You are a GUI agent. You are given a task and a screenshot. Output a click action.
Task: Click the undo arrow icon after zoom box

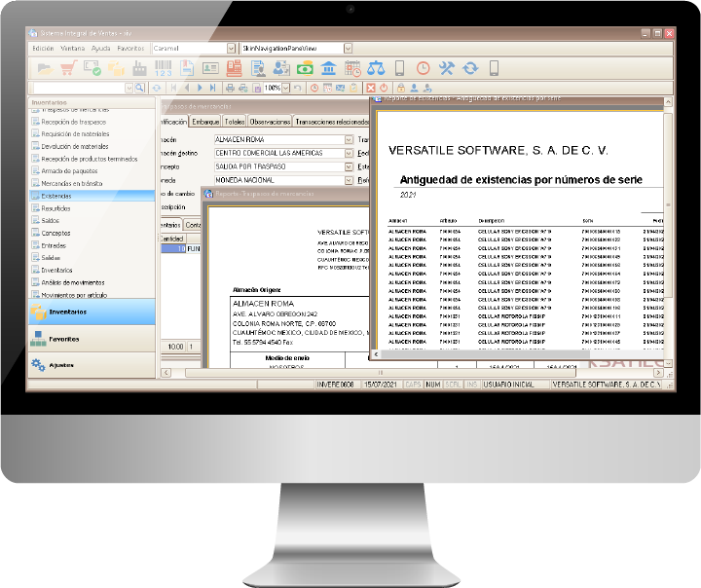point(297,88)
